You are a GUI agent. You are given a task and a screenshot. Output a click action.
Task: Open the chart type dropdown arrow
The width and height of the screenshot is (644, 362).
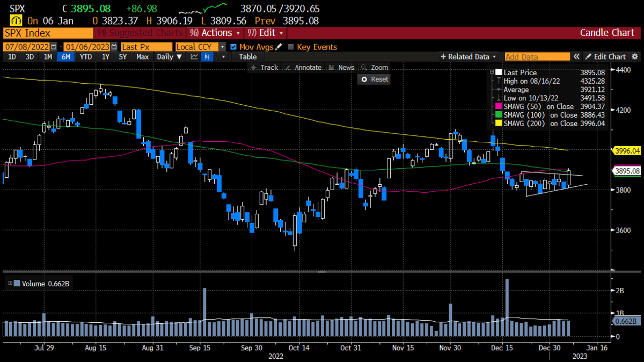(x=223, y=56)
